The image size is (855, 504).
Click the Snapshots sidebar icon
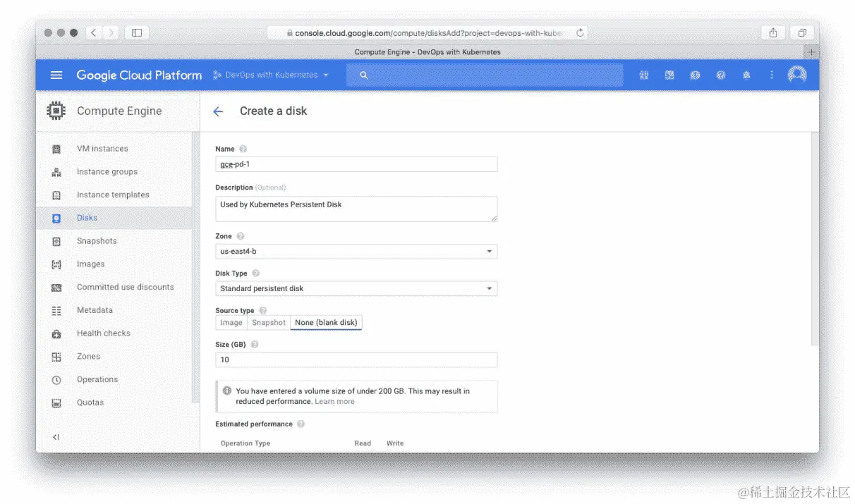click(x=56, y=241)
